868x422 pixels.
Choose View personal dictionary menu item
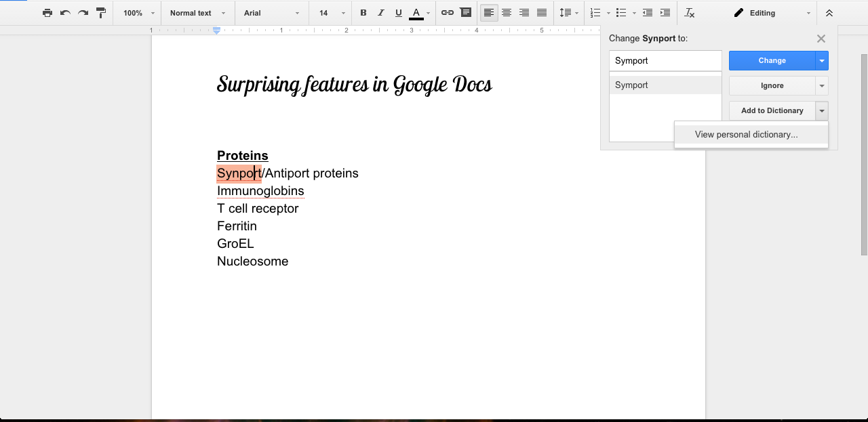pyautogui.click(x=746, y=134)
